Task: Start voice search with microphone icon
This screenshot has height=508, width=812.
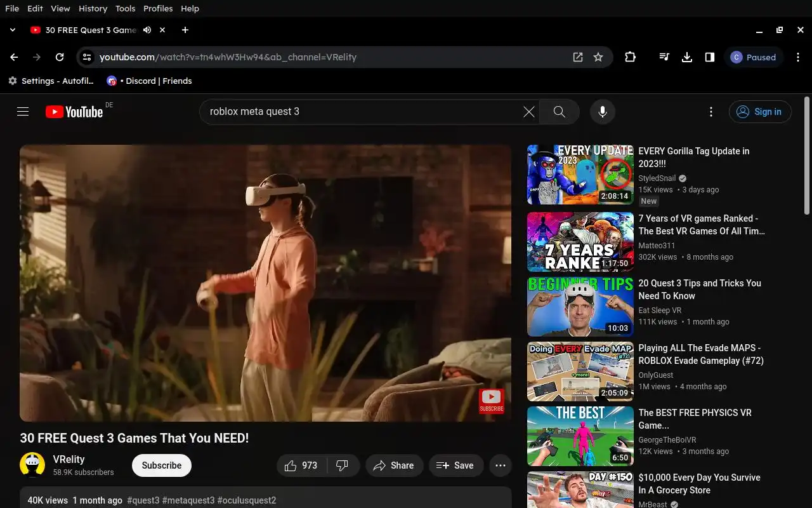Action: click(x=603, y=112)
